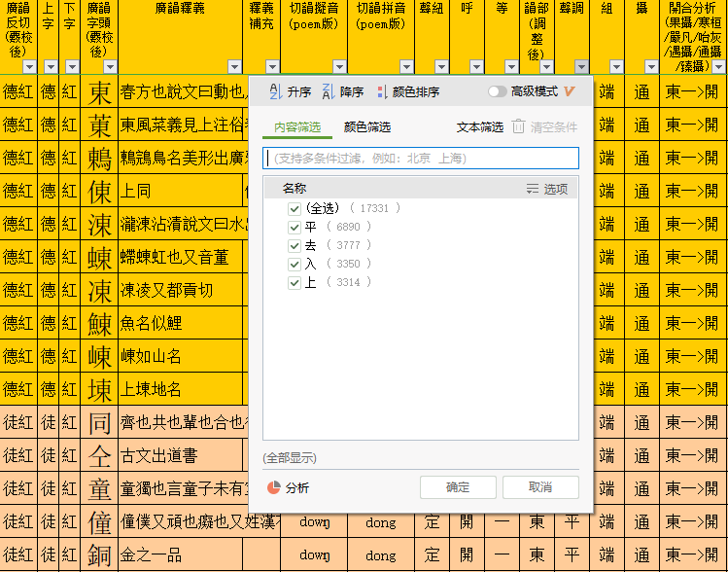Select the 菄 character cell
Viewport: 728px width, 572px height.
click(x=99, y=125)
